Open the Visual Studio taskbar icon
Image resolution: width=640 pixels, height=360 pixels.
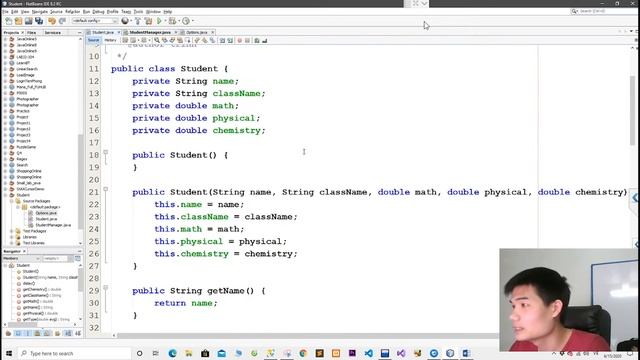(401, 353)
